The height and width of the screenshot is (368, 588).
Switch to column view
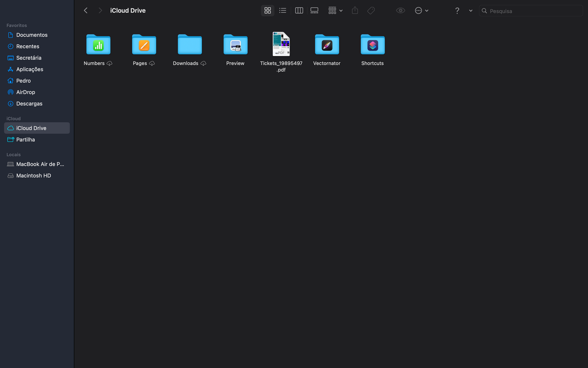(x=299, y=11)
